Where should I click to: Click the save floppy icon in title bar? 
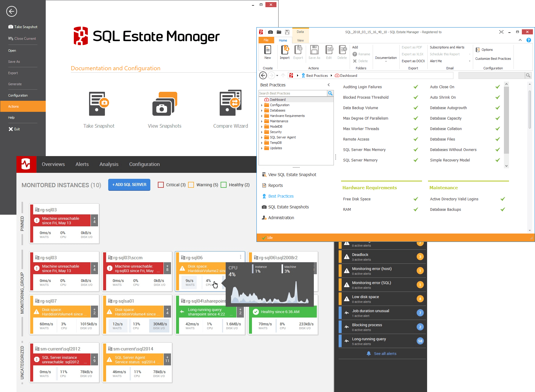(287, 32)
